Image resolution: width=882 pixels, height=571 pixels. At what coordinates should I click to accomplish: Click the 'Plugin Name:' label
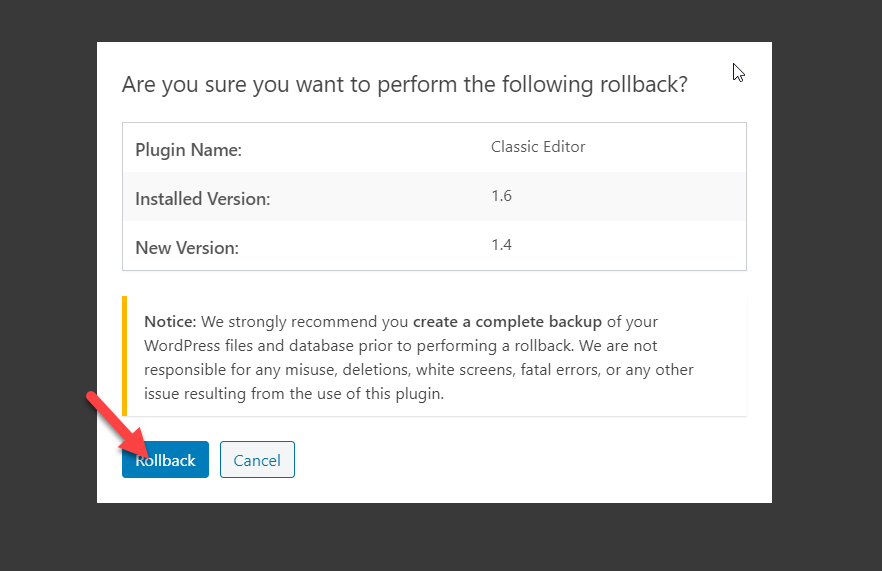[188, 150]
